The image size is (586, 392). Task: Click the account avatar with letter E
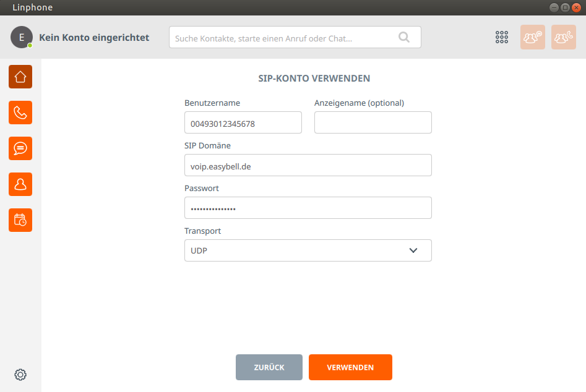[x=22, y=37]
